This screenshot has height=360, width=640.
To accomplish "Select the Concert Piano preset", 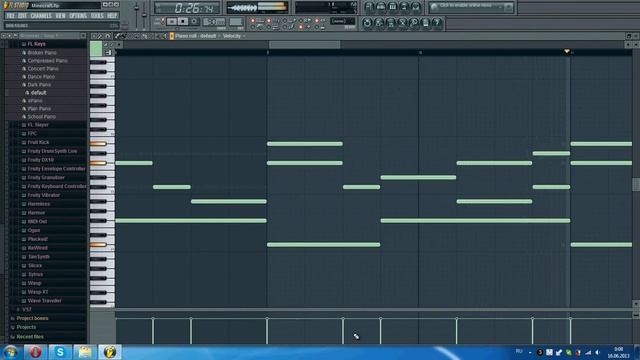I will [x=43, y=69].
